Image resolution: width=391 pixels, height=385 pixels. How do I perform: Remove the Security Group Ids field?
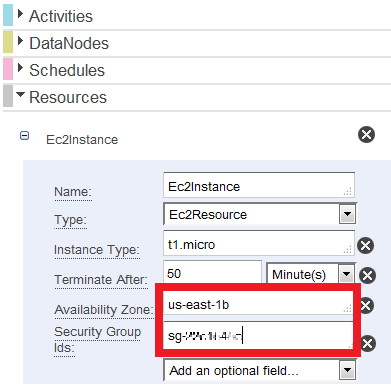point(368,344)
